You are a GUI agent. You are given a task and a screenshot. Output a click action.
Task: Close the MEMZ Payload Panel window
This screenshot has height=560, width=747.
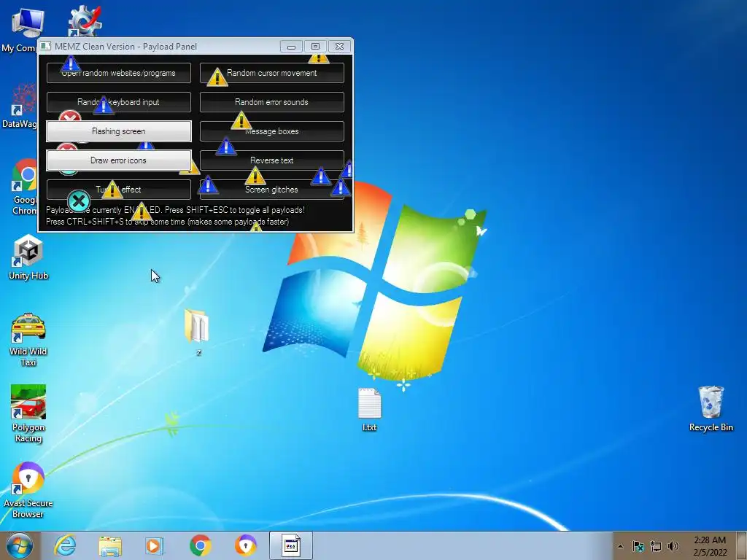coord(339,46)
